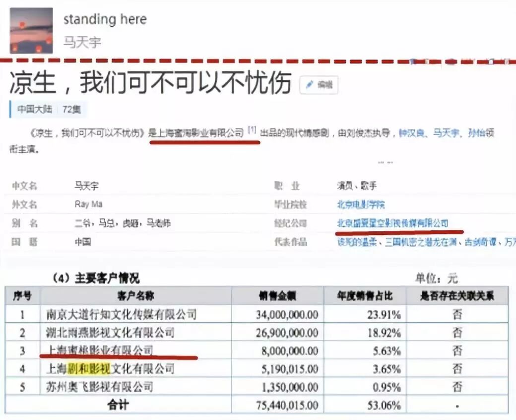Image resolution: width=516 pixels, height=420 pixels.
Task: Click the 序号 column header
Action: 22,296
